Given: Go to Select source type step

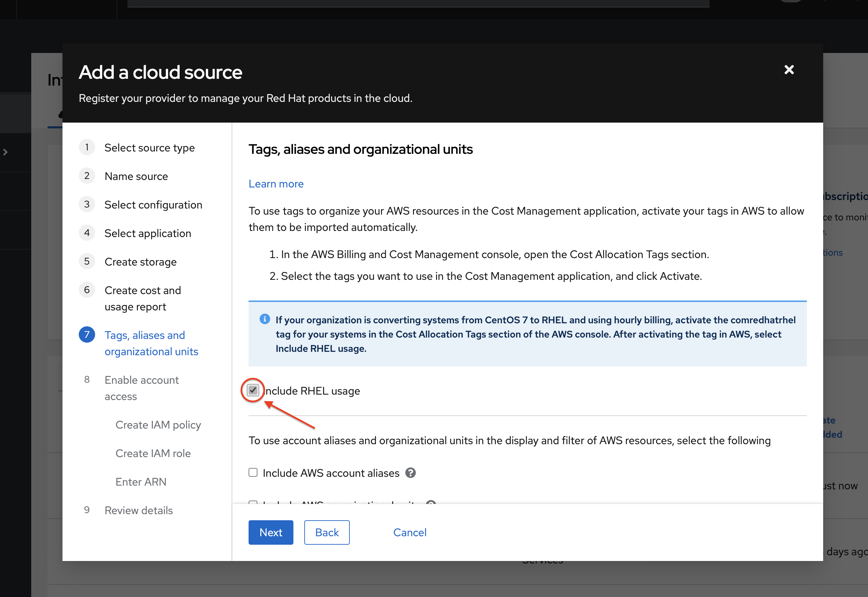Looking at the screenshot, I should [149, 148].
